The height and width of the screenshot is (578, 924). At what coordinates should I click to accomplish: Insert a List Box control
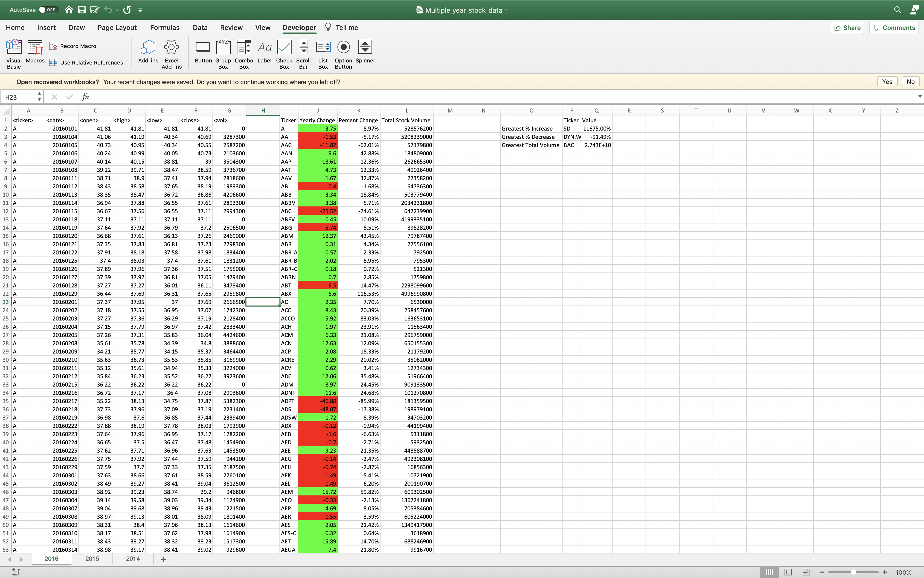pyautogui.click(x=323, y=54)
